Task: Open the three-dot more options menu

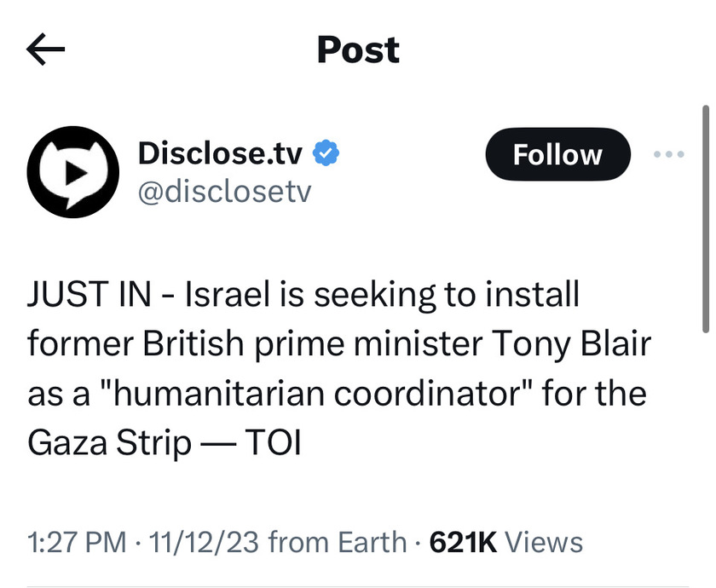Action: (668, 154)
